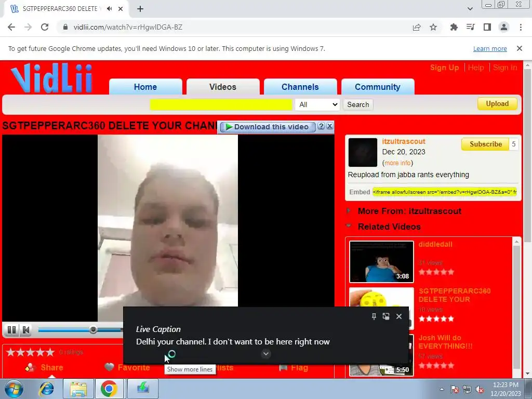The width and height of the screenshot is (532, 399).
Task: Open the share this page icon
Action: (417, 27)
